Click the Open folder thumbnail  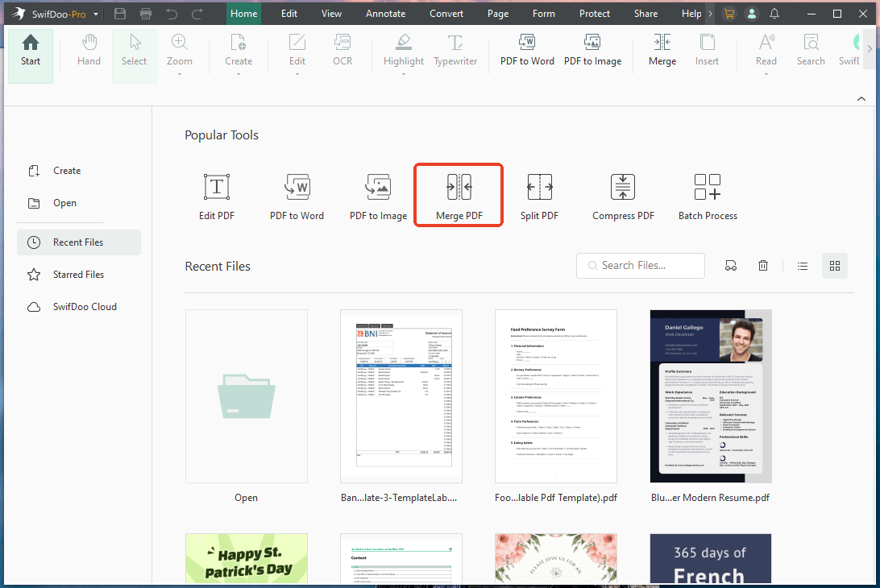[247, 396]
